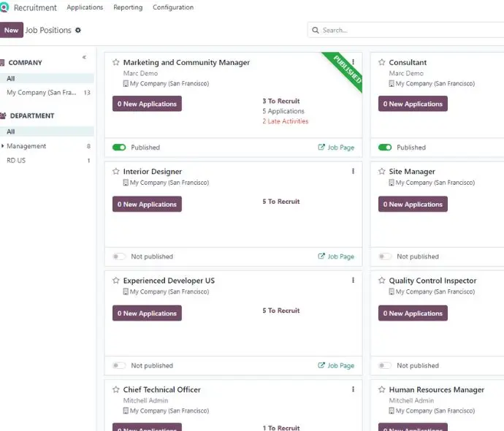Star the Marketing and Community Manager position
Viewport: 504px width, 431px height.
[116, 62]
